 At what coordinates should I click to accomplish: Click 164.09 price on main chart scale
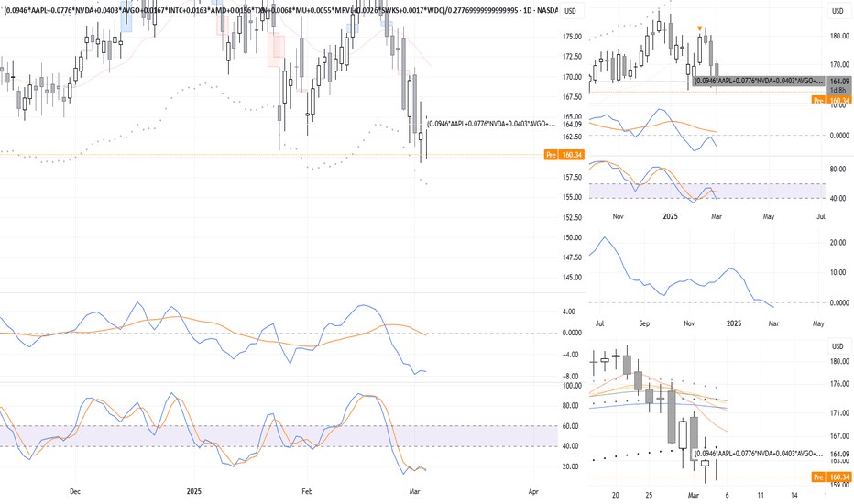pyautogui.click(x=572, y=125)
